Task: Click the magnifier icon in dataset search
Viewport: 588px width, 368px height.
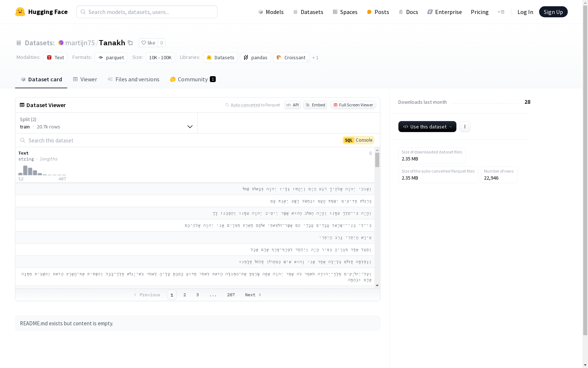Action: tap(23, 140)
